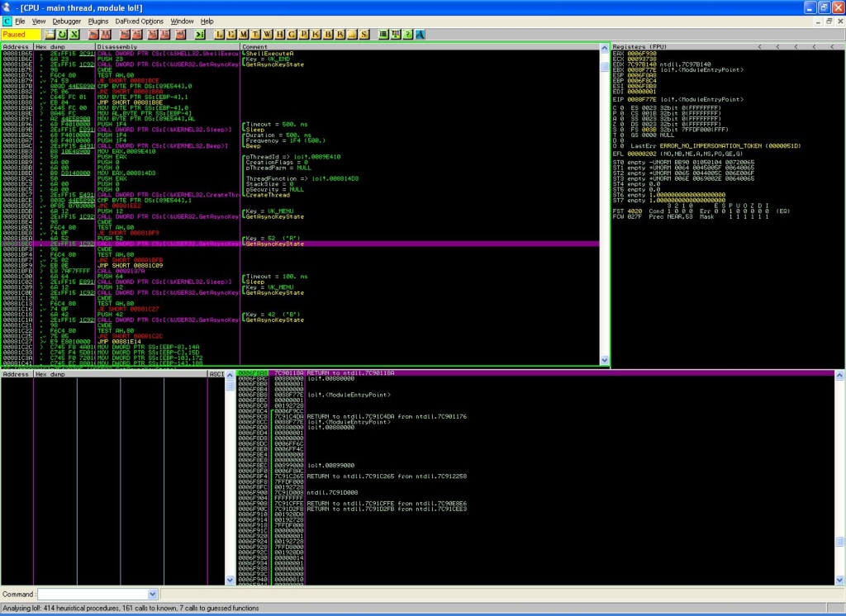Show Executable modules with the E icon

click(x=231, y=35)
